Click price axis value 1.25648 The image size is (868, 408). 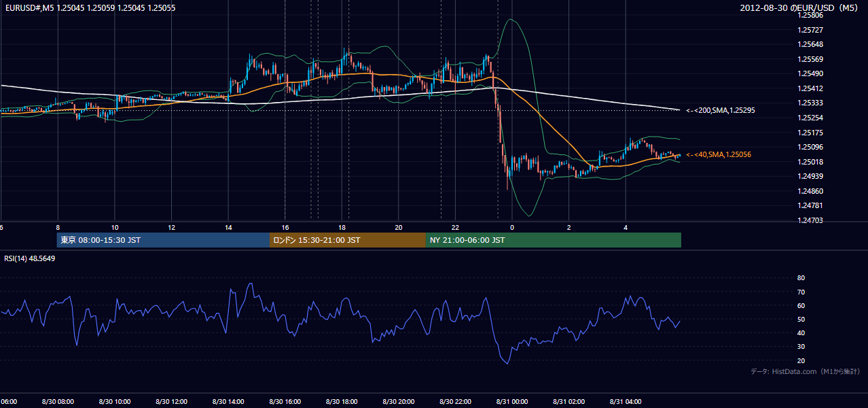click(810, 45)
